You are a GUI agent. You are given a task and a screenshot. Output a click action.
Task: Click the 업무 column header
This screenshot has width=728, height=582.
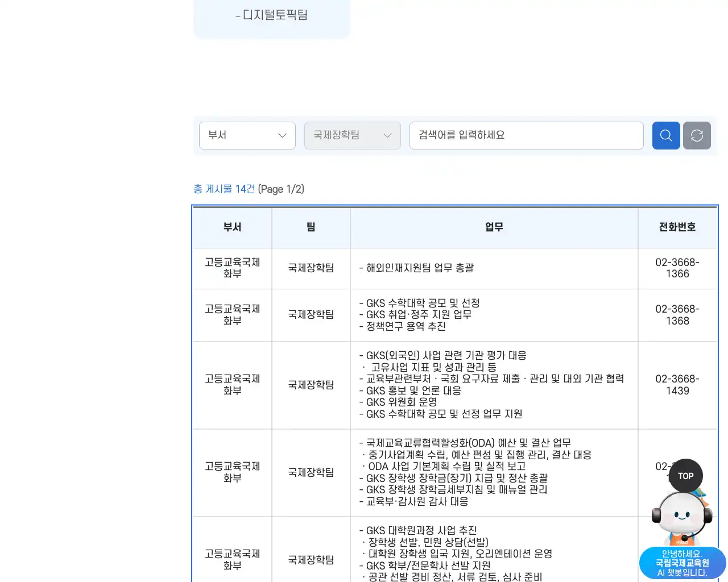494,227
